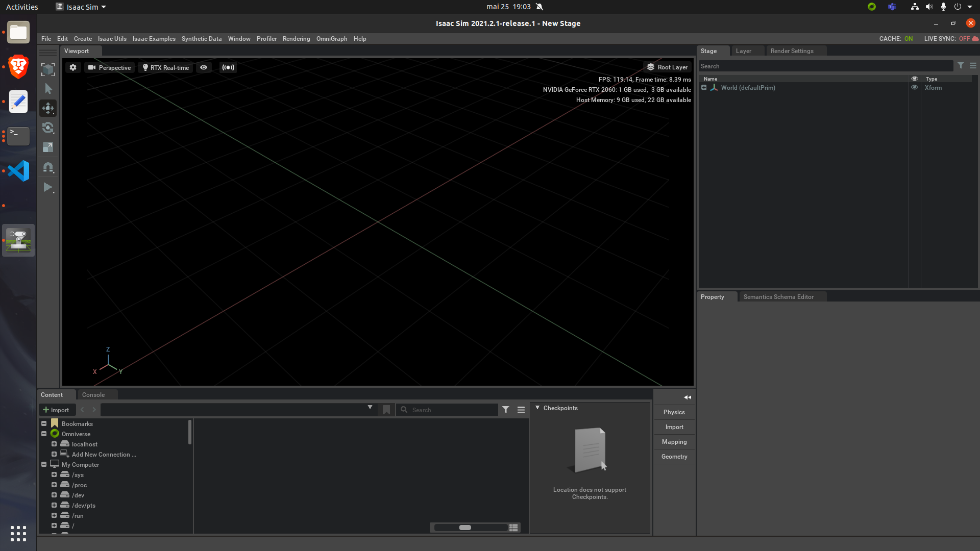Open RTX Real-time renderer dropdown
The height and width of the screenshot is (551, 980).
pos(165,67)
